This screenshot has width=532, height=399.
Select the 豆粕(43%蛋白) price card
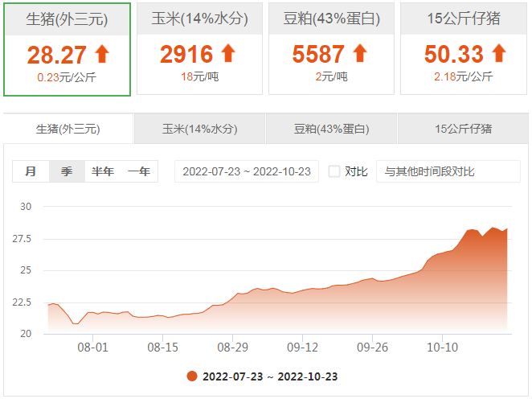331,48
